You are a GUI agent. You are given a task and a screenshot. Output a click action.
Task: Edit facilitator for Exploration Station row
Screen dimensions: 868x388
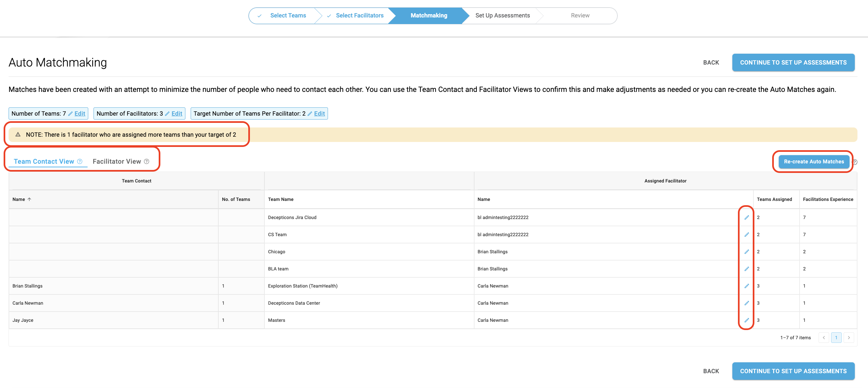coord(746,286)
